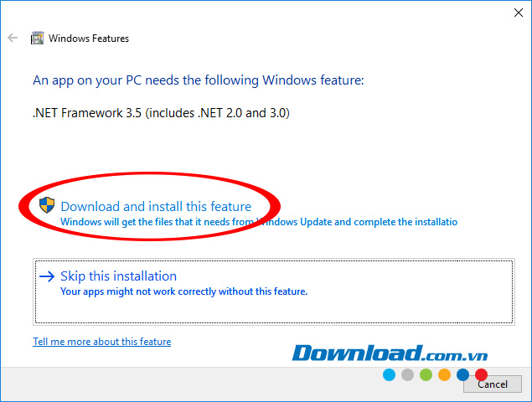This screenshot has width=532, height=402.
Task: Click the .NET Framework 3.5 feature text
Action: point(161,113)
